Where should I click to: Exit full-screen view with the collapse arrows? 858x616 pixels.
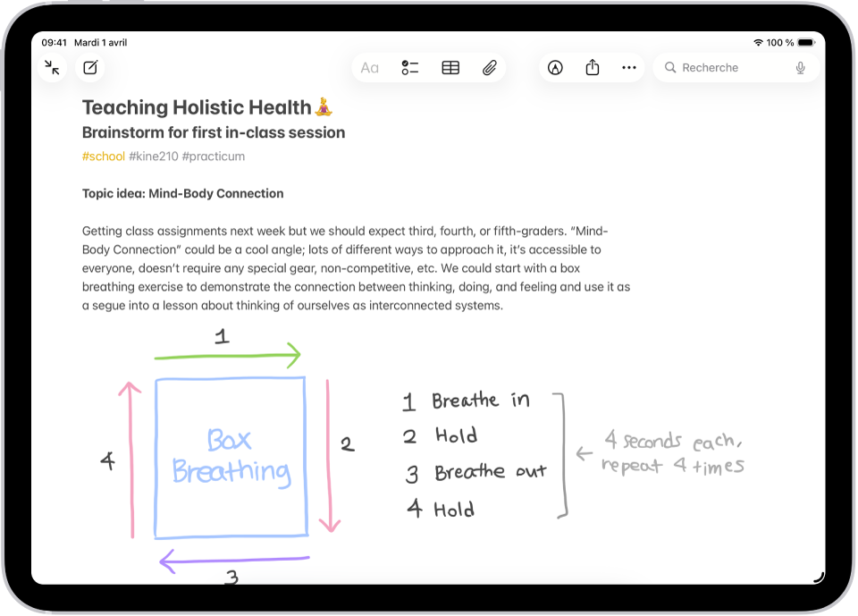(52, 67)
